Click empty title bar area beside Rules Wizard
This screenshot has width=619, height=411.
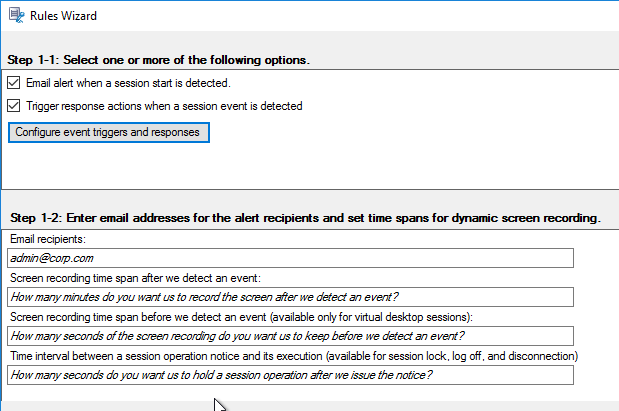coord(355,16)
